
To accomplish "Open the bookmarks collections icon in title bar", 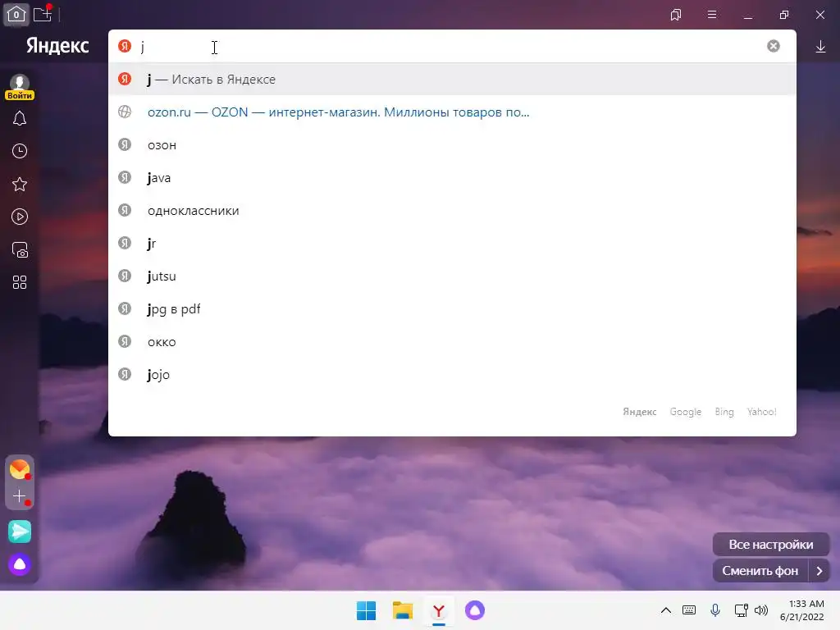I will (676, 15).
